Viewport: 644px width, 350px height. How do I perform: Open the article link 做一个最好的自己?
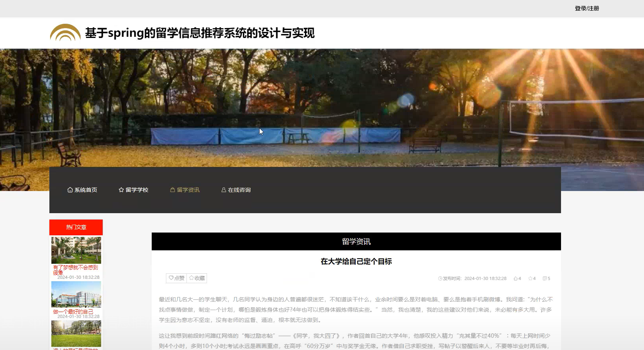pos(73,312)
